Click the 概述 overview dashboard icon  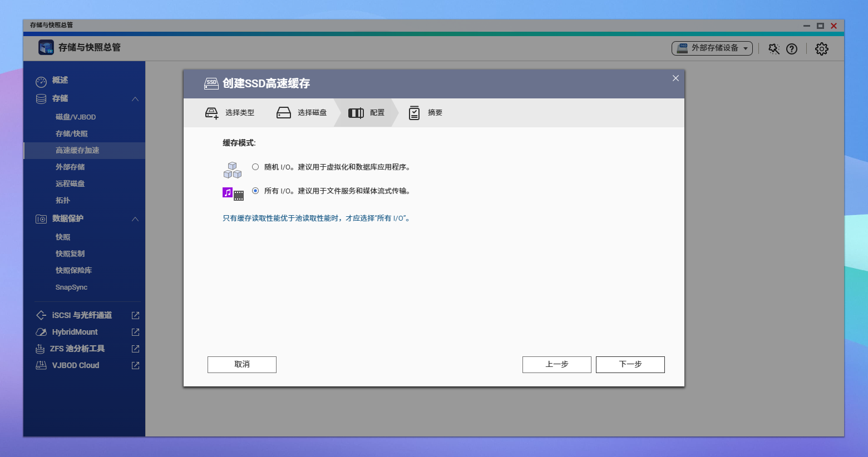pos(41,81)
